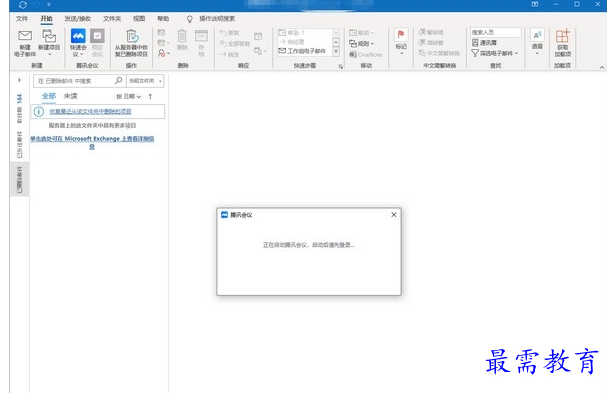The height and width of the screenshot is (393, 607).
Task: Click the 搜索人员 search people field
Action: tap(496, 32)
